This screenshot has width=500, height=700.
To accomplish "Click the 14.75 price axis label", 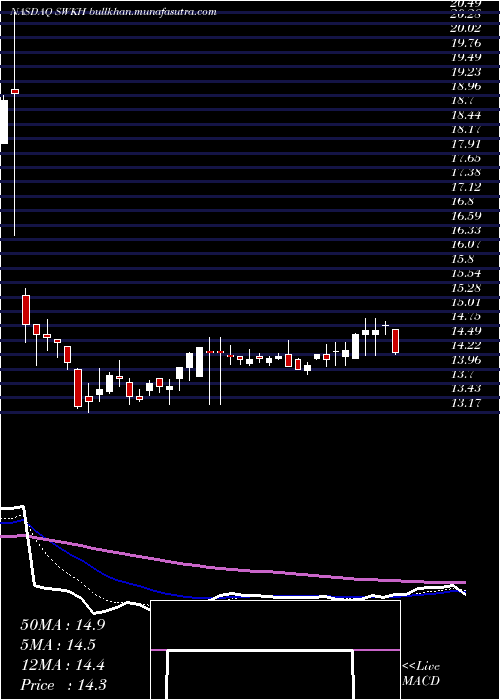I will [467, 317].
